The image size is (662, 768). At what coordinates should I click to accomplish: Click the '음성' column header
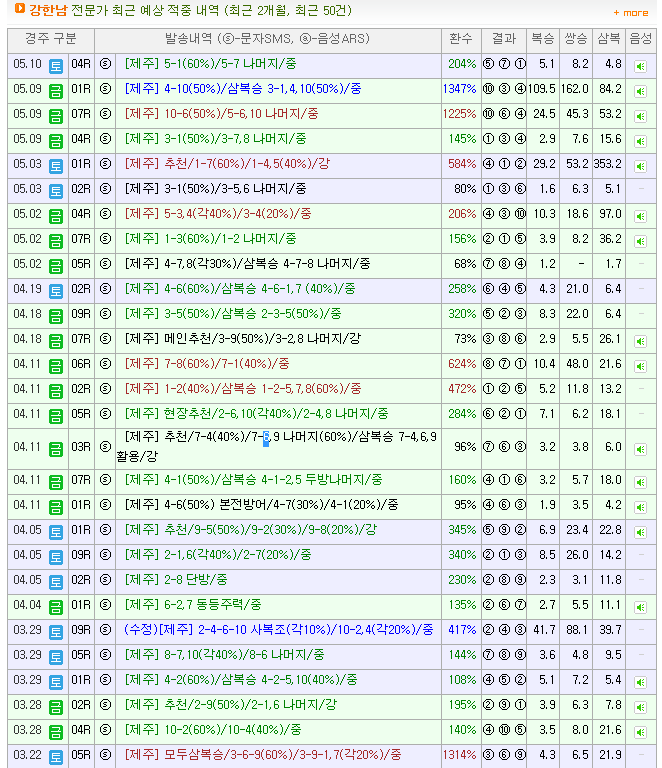pyautogui.click(x=640, y=39)
